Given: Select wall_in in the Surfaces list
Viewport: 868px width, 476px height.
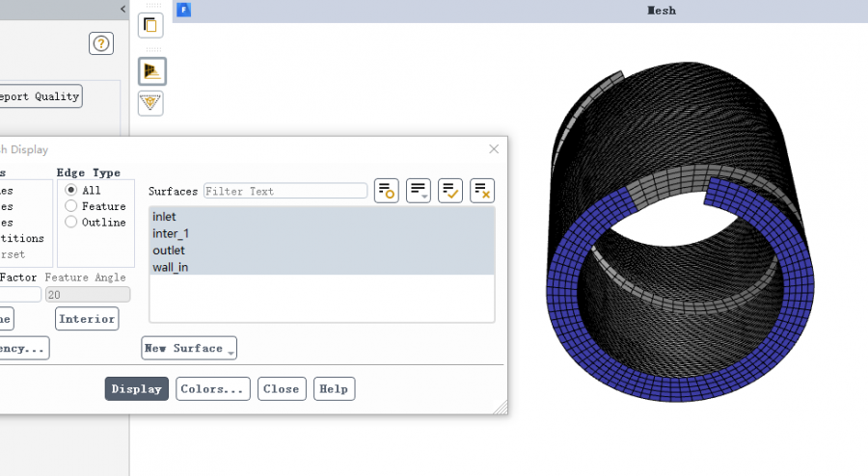Looking at the screenshot, I should 171,267.
